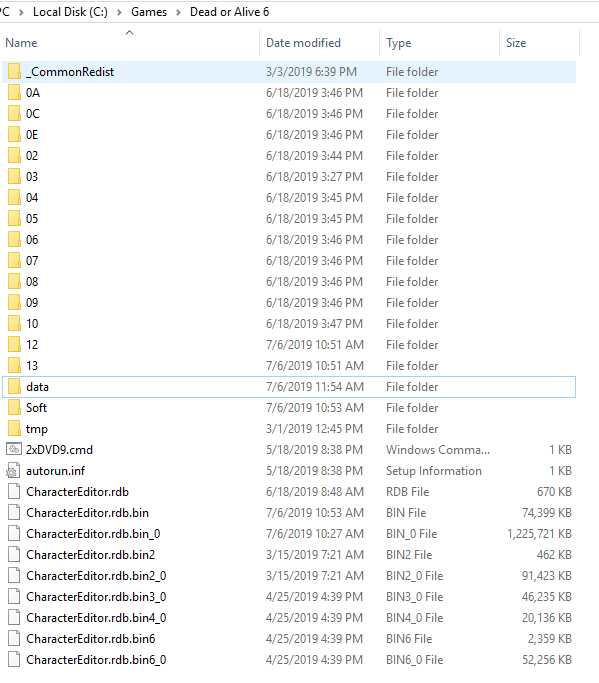The image size is (599, 683).
Task: Select the CharacterEditor.rdb.bin2_0 file name
Action: pyautogui.click(x=96, y=575)
